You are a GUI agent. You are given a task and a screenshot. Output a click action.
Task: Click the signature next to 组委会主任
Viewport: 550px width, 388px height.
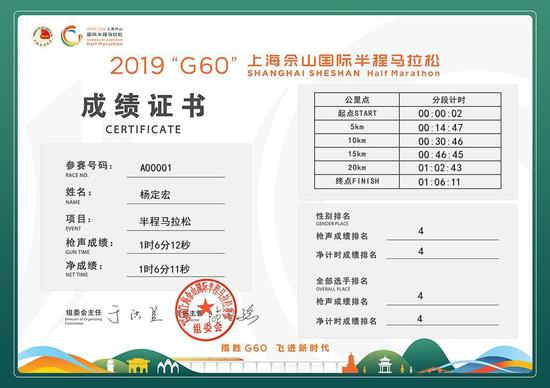click(135, 313)
